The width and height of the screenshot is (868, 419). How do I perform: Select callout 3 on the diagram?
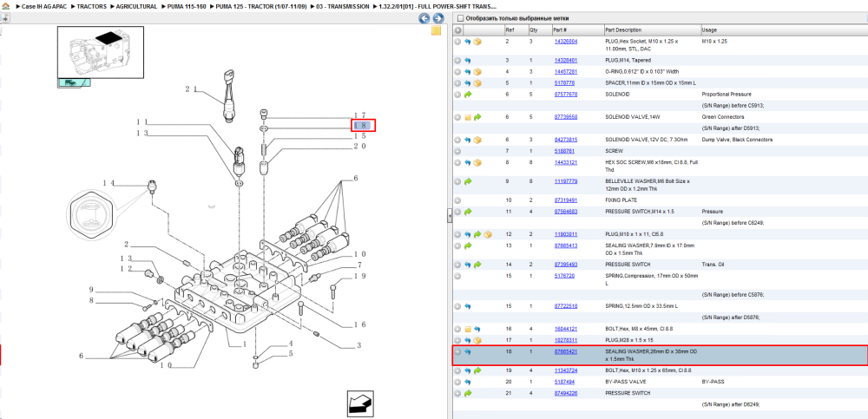click(358, 346)
